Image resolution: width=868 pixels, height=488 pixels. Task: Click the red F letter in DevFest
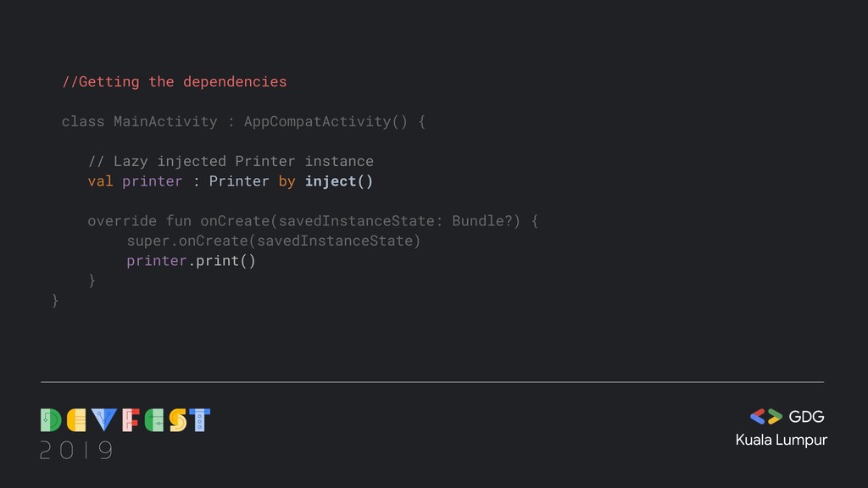point(131,420)
